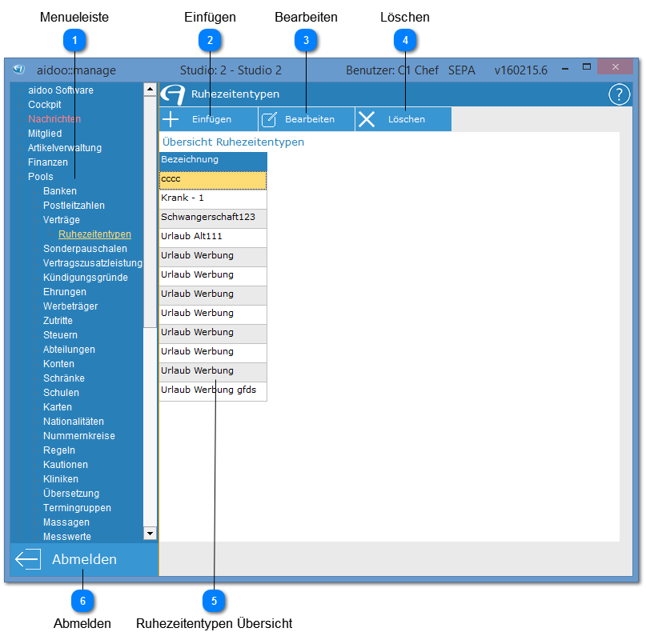Select Postleitzahlen under Pools
Image resolution: width=646 pixels, height=644 pixels.
click(x=74, y=206)
